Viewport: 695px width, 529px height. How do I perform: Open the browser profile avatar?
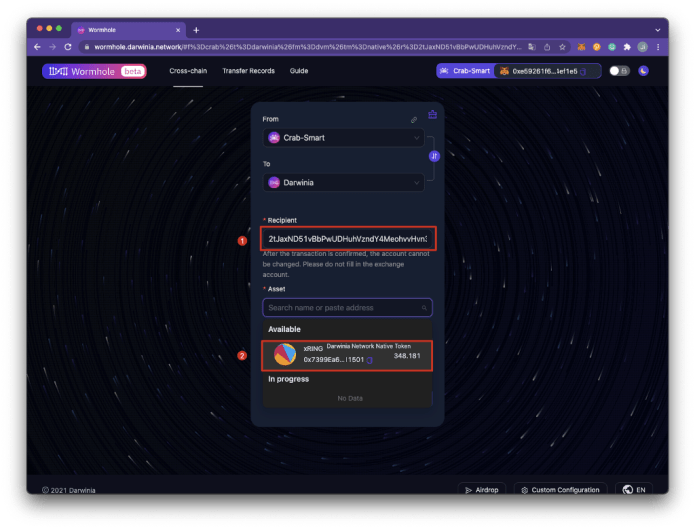coord(642,47)
